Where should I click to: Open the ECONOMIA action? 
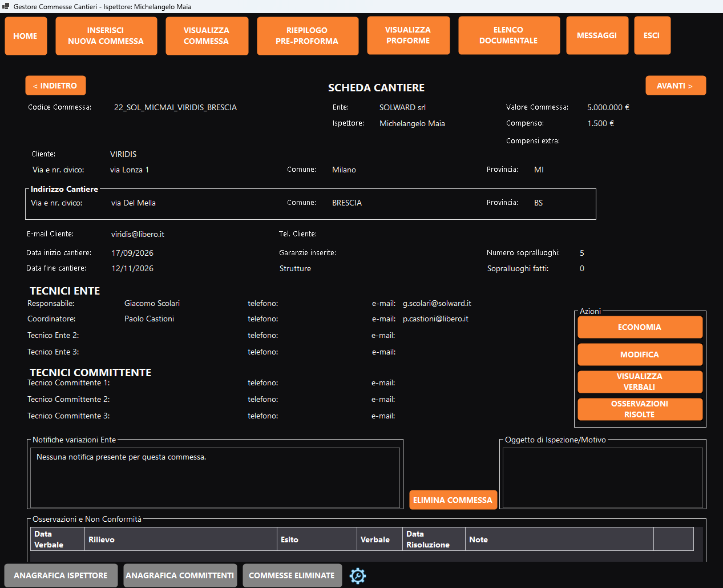pyautogui.click(x=640, y=327)
